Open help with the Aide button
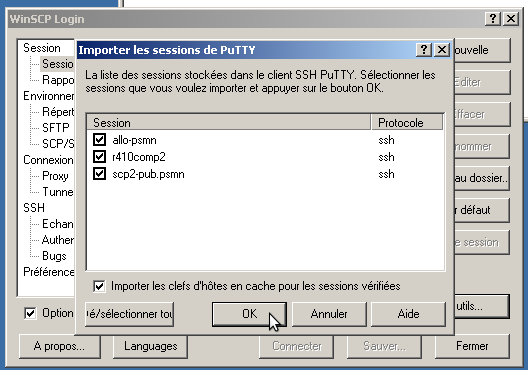Image resolution: width=528 pixels, height=370 pixels. click(x=408, y=314)
